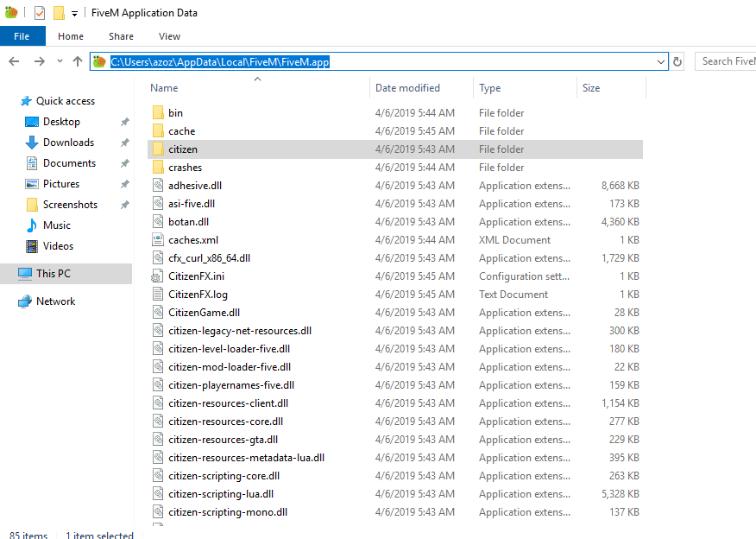
Task: Open Screenshots folder in navigation pane
Action: [70, 205]
